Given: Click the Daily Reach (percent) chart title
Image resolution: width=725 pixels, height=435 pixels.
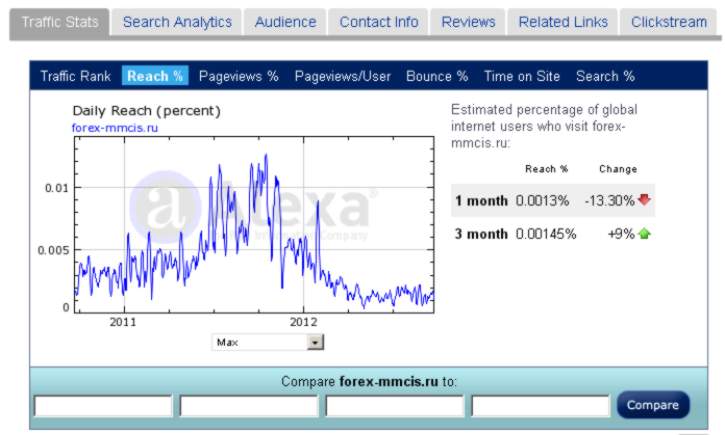Looking at the screenshot, I should coord(147,111).
